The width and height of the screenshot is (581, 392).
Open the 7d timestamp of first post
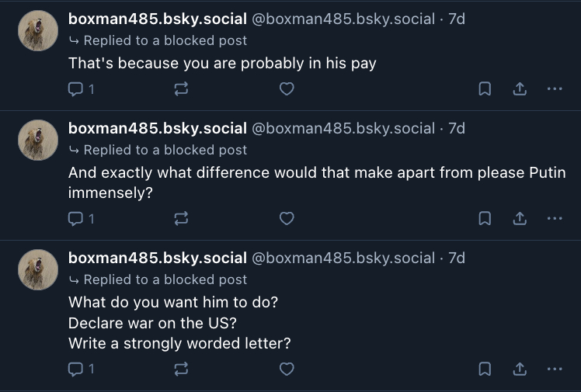pos(457,19)
